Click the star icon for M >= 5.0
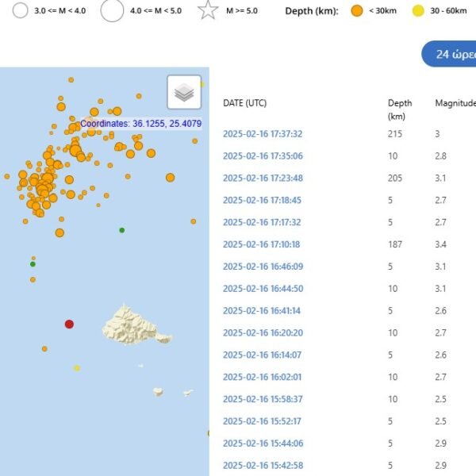Screen dimensions: 476x476 208,11
